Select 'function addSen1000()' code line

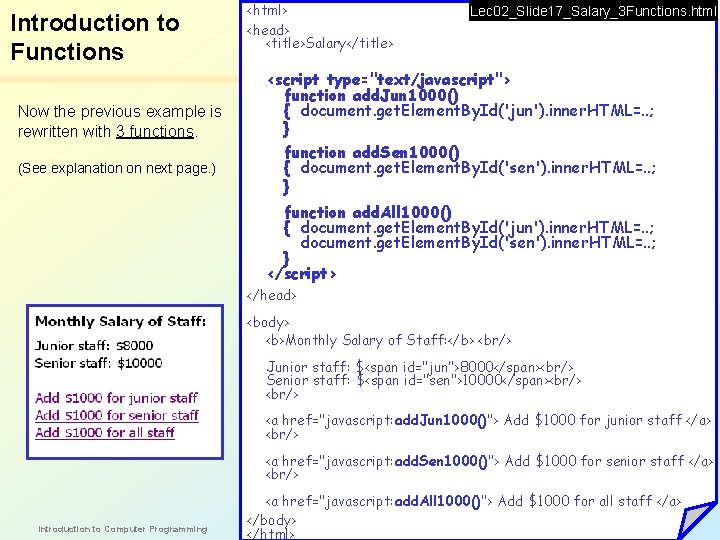point(371,152)
